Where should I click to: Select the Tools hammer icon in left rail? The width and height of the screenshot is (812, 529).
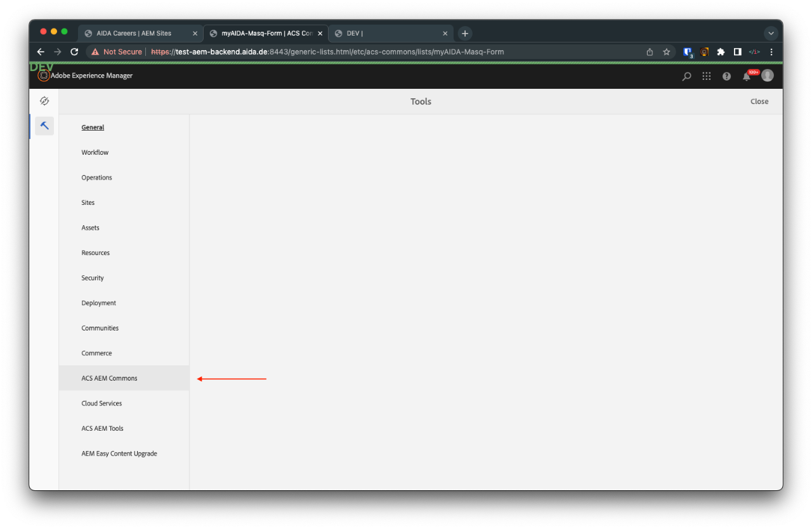click(x=44, y=126)
